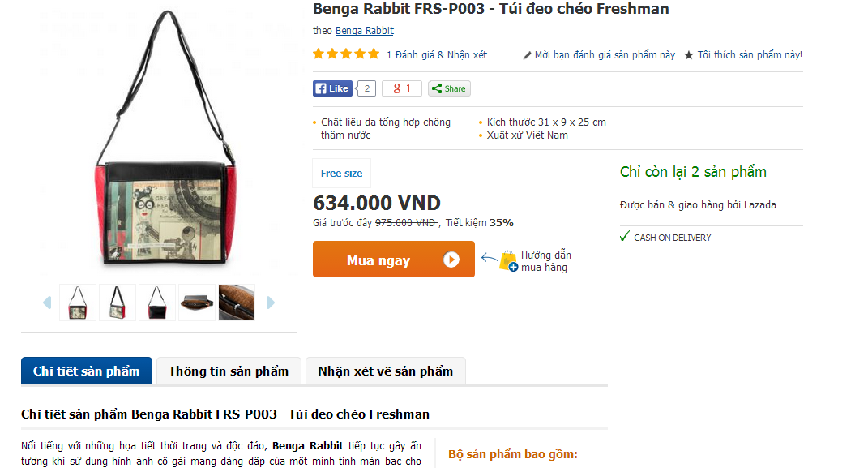This screenshot has width=868, height=468.
Task: Click the orange Mua ngay button
Action: (394, 260)
